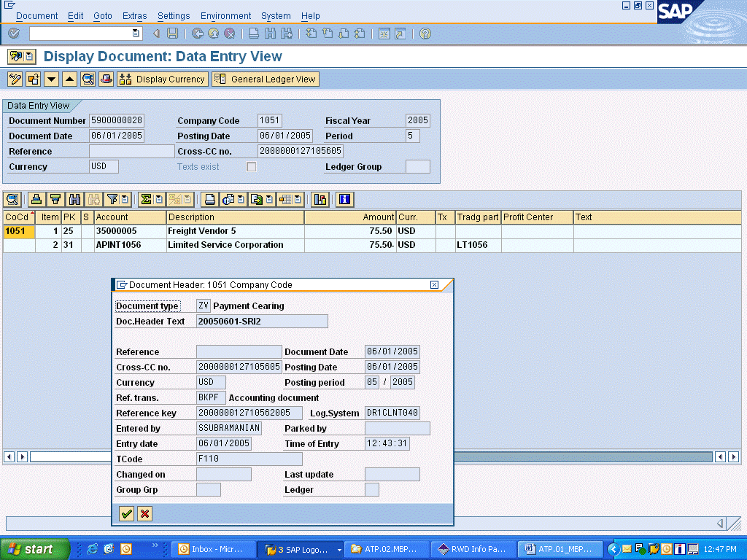Expand the Views options dropdown arrow
Image resolution: width=747 pixels, height=560 pixels.
241,200
